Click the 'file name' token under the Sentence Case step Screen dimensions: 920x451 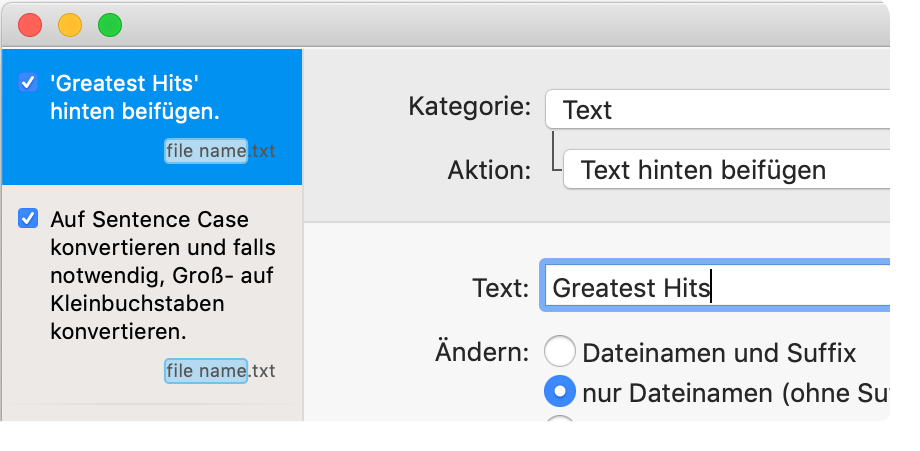(x=206, y=371)
